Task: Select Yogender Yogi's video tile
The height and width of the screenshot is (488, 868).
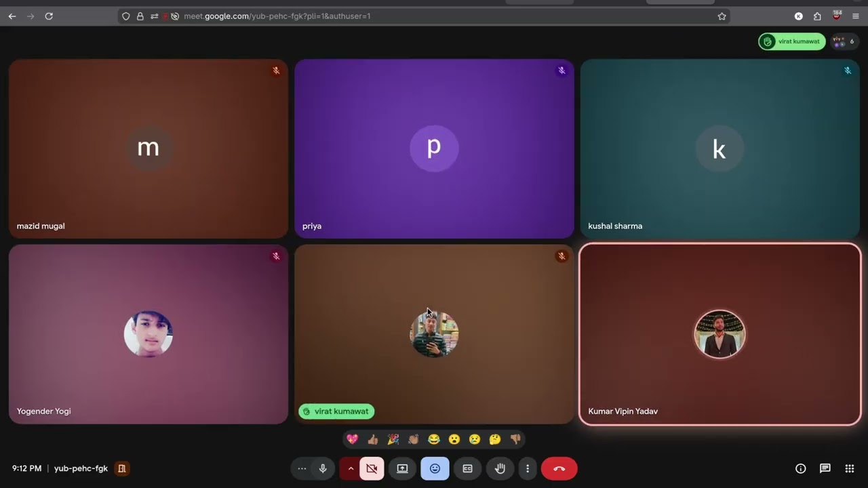Action: [149, 334]
